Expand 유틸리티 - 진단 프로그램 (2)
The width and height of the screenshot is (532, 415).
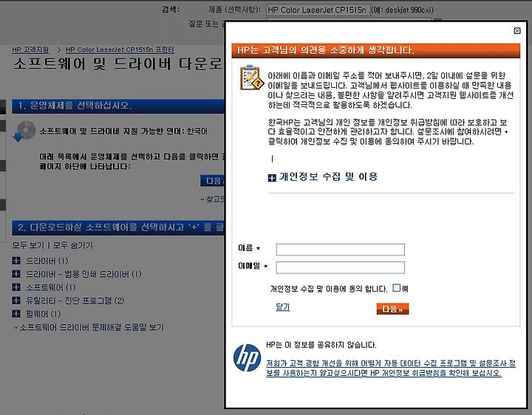(x=16, y=300)
